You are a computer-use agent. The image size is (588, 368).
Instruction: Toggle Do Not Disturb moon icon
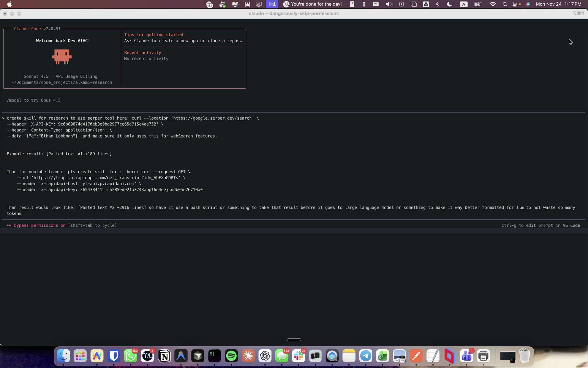click(449, 4)
